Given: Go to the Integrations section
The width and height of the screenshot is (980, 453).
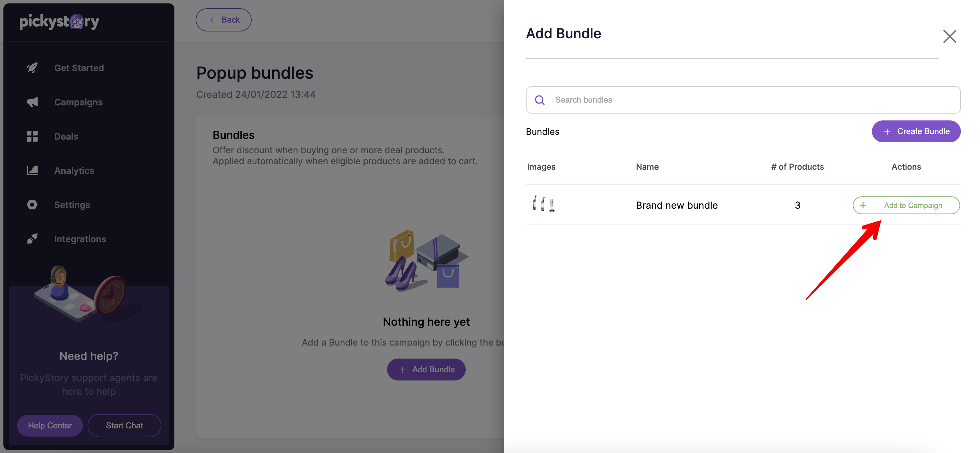Looking at the screenshot, I should click(x=80, y=239).
